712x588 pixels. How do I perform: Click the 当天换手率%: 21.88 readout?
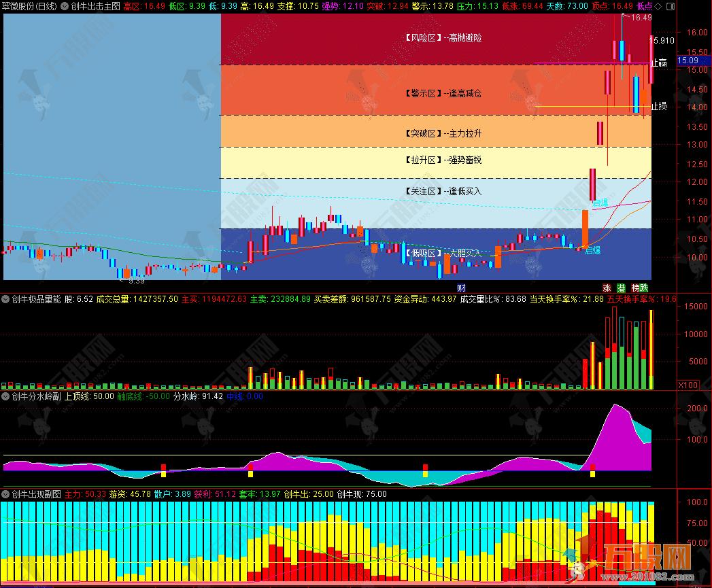pos(566,299)
